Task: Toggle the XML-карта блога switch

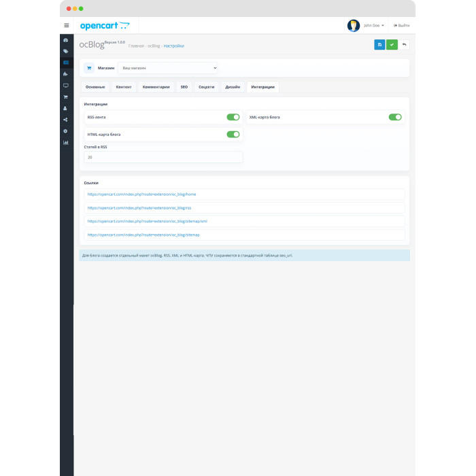Action: point(395,117)
